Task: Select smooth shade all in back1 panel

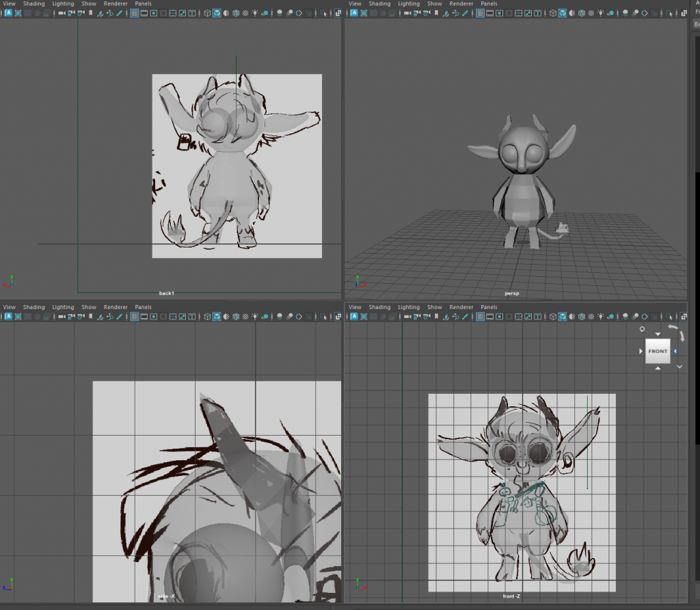Action: coord(216,13)
